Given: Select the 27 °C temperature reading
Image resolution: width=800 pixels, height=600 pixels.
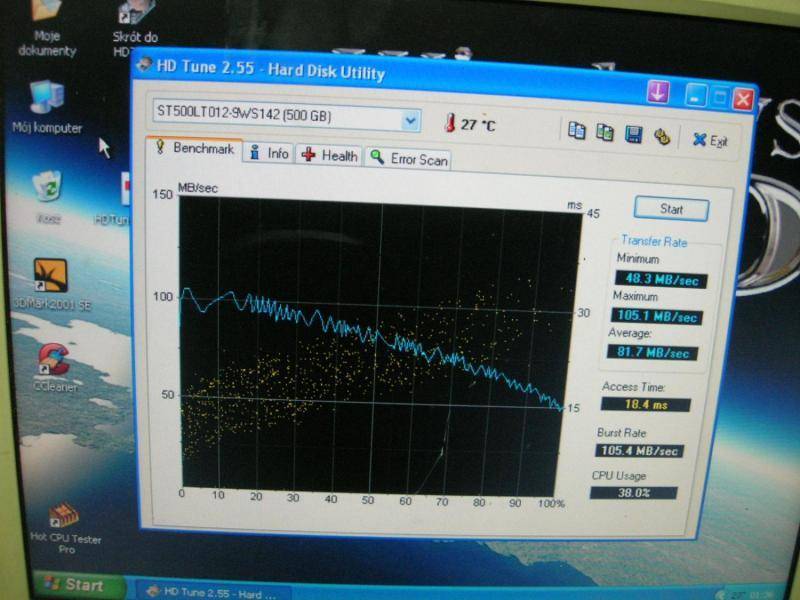Looking at the screenshot, I should pyautogui.click(x=478, y=124).
